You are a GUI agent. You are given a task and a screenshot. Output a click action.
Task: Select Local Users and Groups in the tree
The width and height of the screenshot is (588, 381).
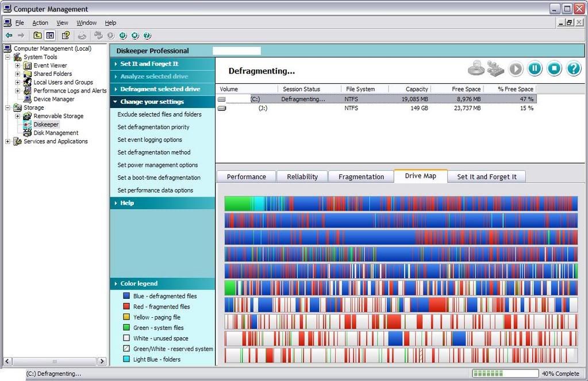63,82
